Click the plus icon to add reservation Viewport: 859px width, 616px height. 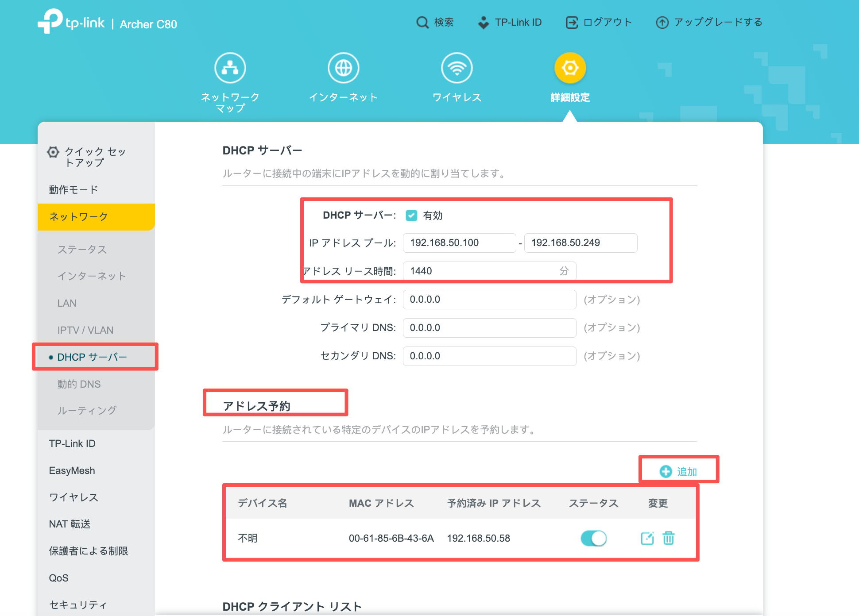666,472
